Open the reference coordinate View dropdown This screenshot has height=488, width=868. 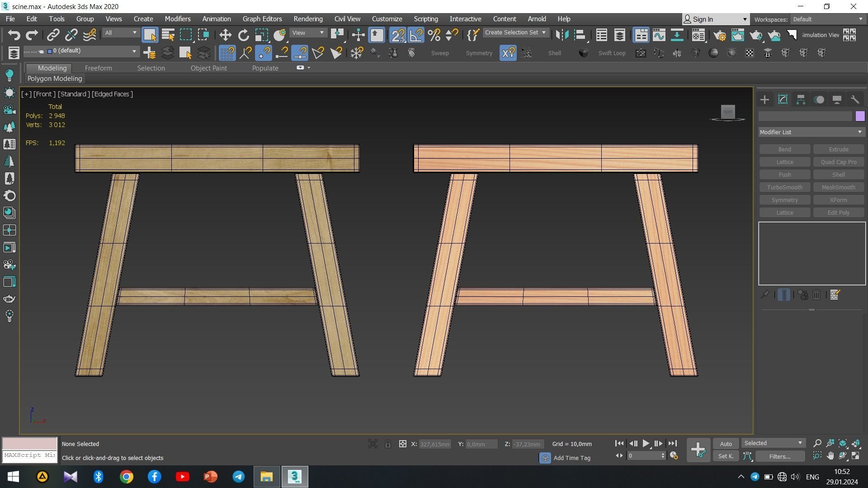(308, 33)
